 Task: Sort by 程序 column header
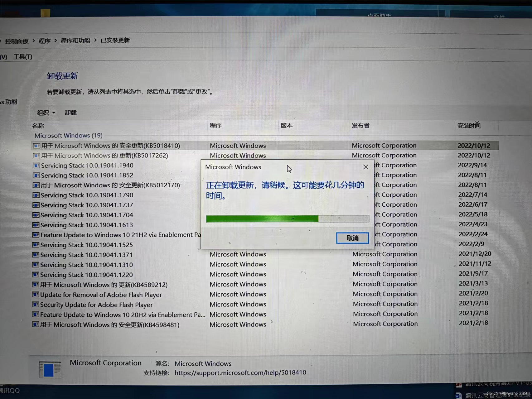click(x=216, y=126)
